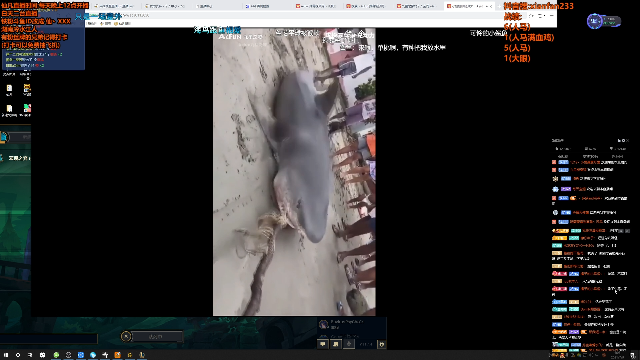This screenshot has width=640, height=360.
Task: Open the blue square taskbar app icon
Action: [x=81, y=355]
